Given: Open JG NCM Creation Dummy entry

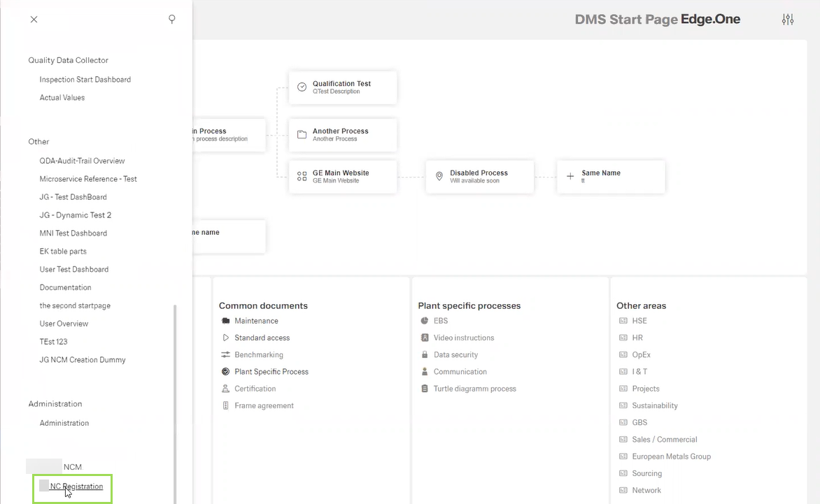Looking at the screenshot, I should click(x=83, y=360).
